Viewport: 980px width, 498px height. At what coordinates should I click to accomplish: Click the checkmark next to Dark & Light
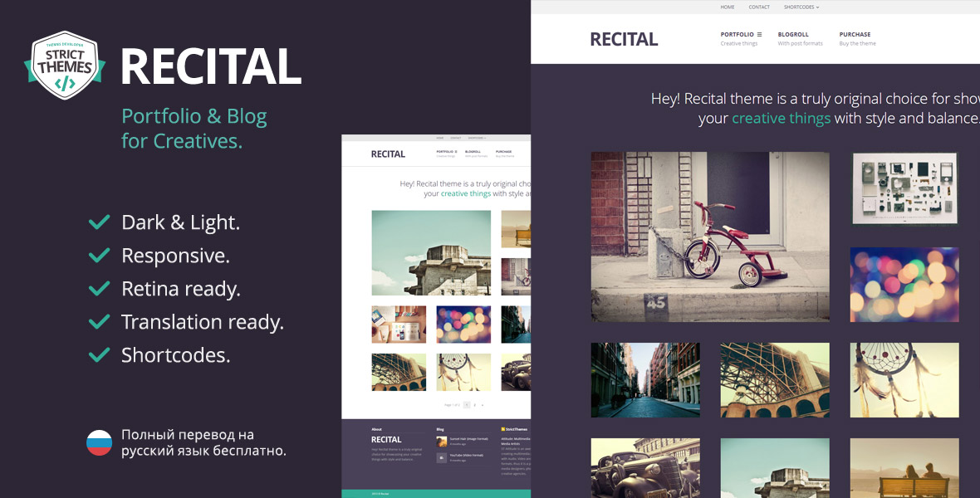click(x=100, y=222)
